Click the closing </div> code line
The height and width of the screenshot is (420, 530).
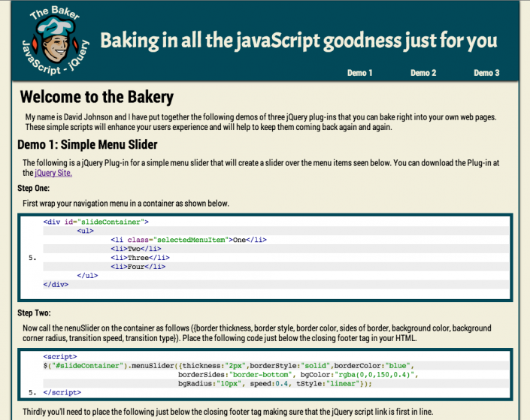56,285
